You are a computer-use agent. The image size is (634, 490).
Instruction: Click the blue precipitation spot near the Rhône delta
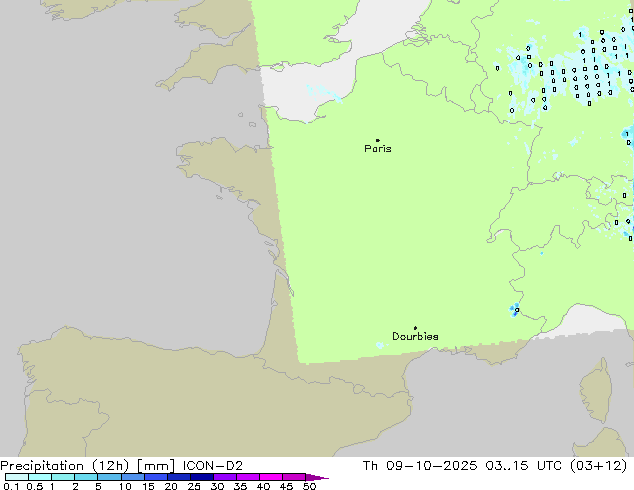click(x=514, y=310)
